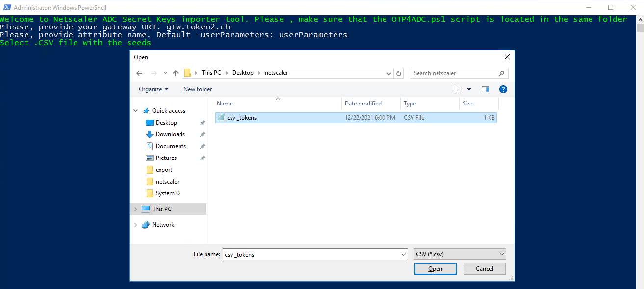Image resolution: width=644 pixels, height=289 pixels.
Task: Open Documents in Quick access
Action: (x=171, y=146)
